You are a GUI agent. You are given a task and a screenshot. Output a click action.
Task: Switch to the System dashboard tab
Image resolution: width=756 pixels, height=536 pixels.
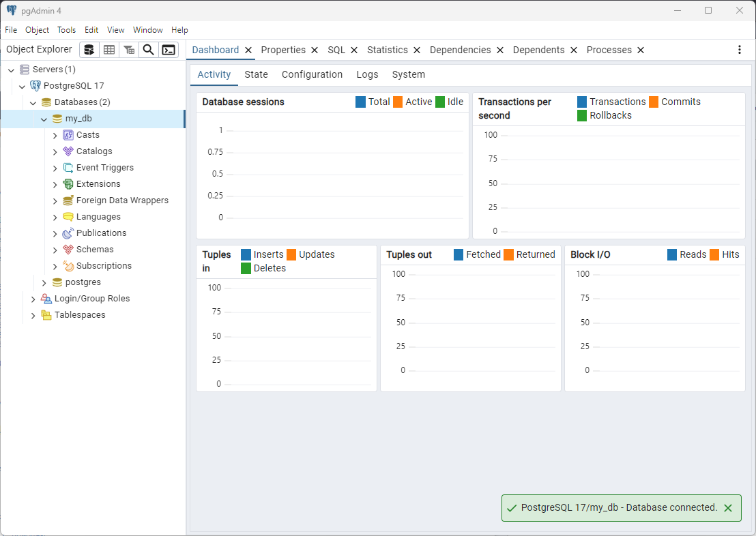pos(409,75)
